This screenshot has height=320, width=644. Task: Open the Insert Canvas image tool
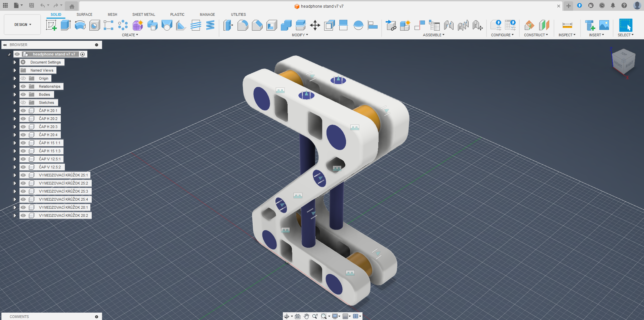(x=604, y=25)
